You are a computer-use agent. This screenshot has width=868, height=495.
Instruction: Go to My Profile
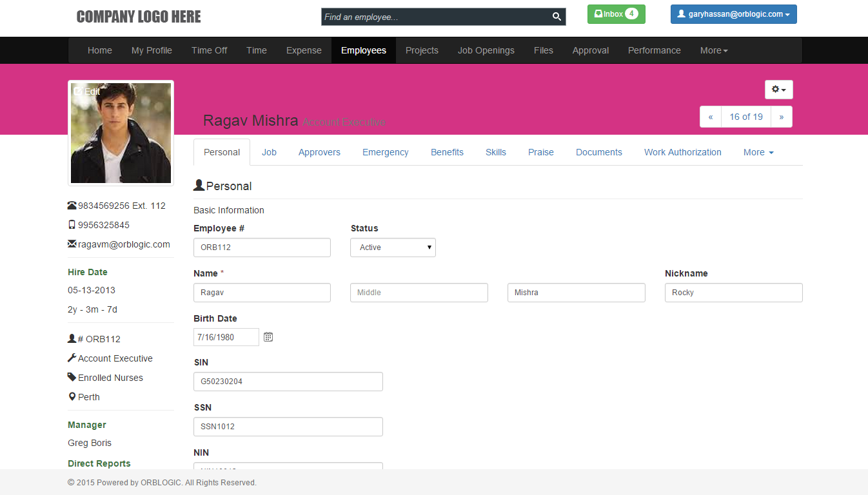[152, 50]
